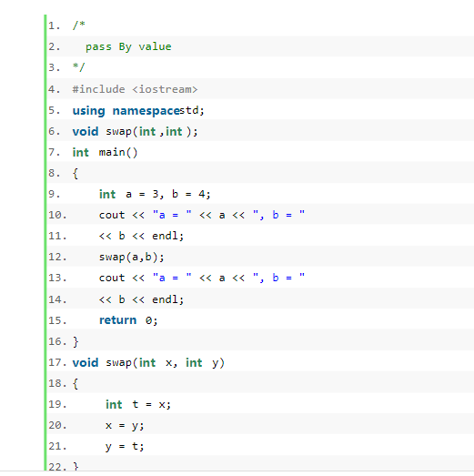The height and width of the screenshot is (476, 474).
Task: Click the 'pass By value' comment text
Action: coord(128,46)
